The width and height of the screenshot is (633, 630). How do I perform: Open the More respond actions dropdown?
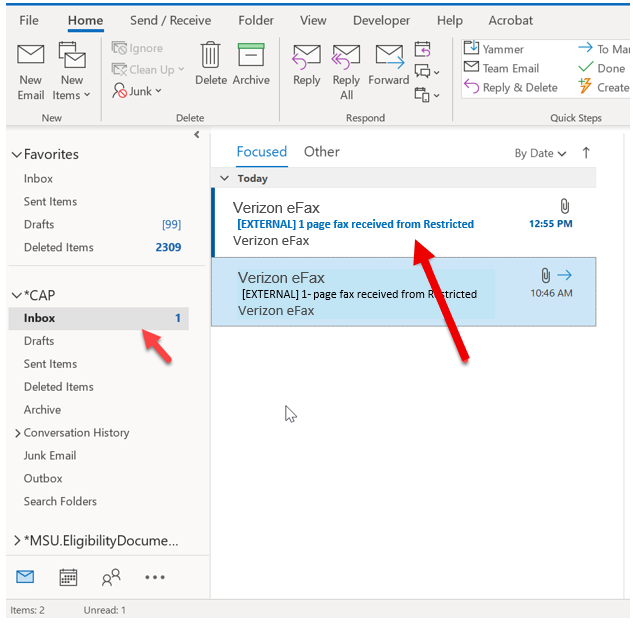click(427, 95)
